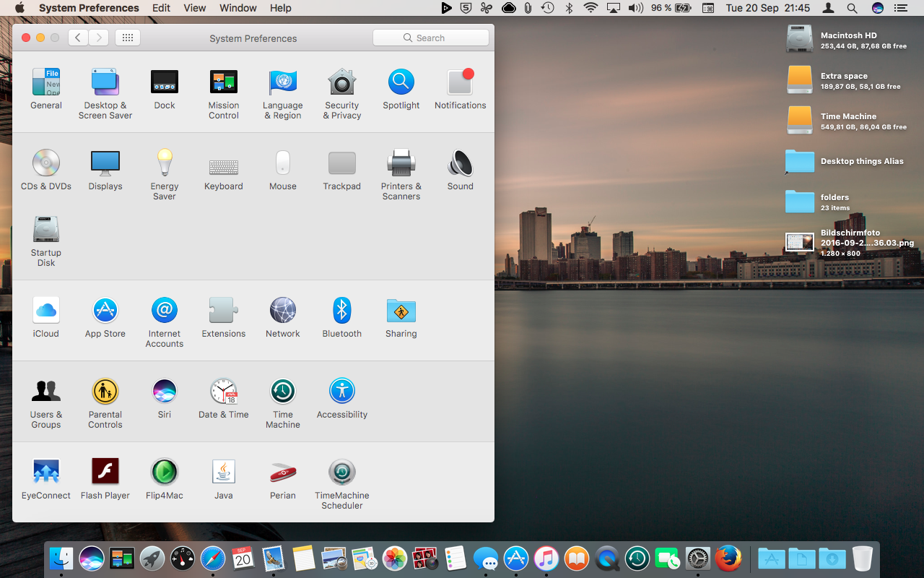
Task: Open the Edit menu
Action: [162, 8]
